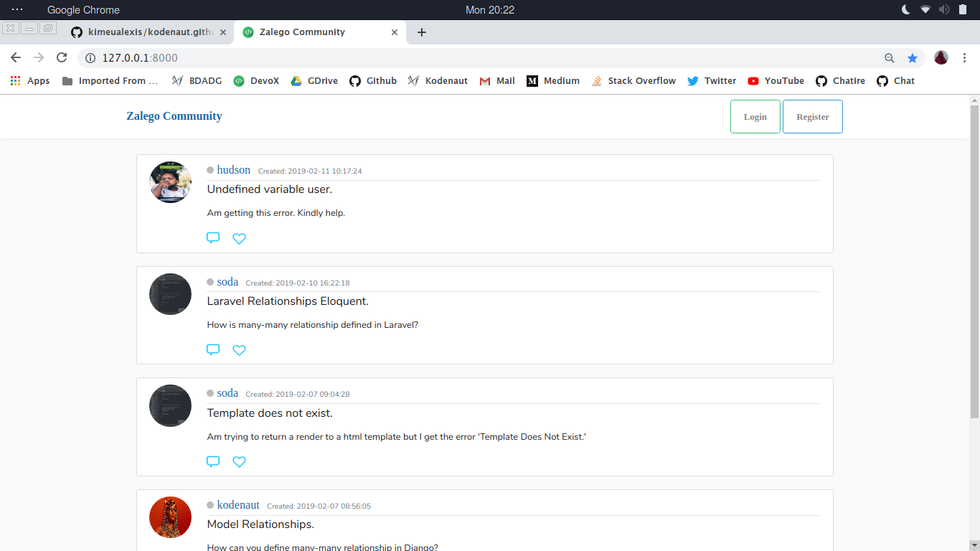Click the Zalego Community brand link

point(174,116)
